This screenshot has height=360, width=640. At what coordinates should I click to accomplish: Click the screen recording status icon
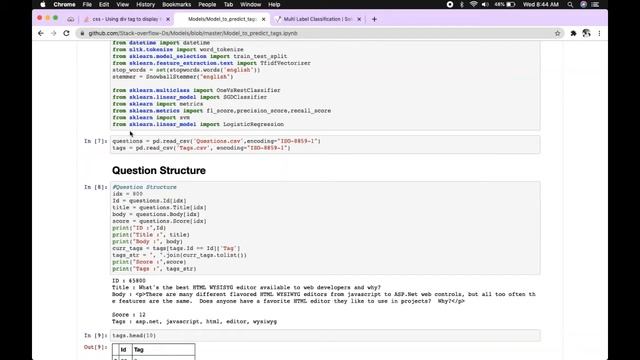450,4
